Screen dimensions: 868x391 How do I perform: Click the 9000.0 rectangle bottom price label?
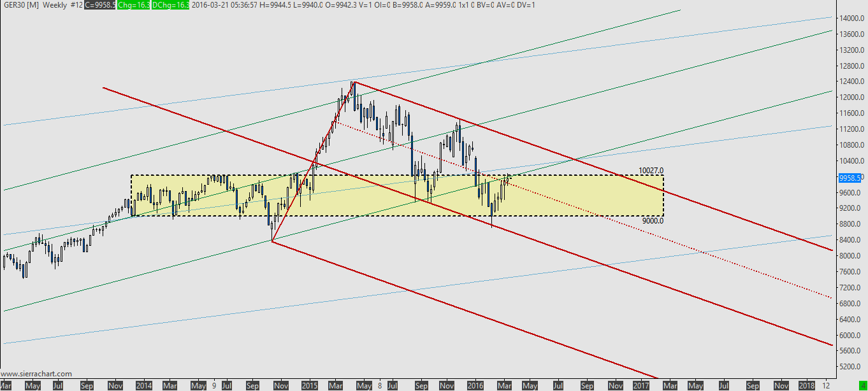(653, 221)
